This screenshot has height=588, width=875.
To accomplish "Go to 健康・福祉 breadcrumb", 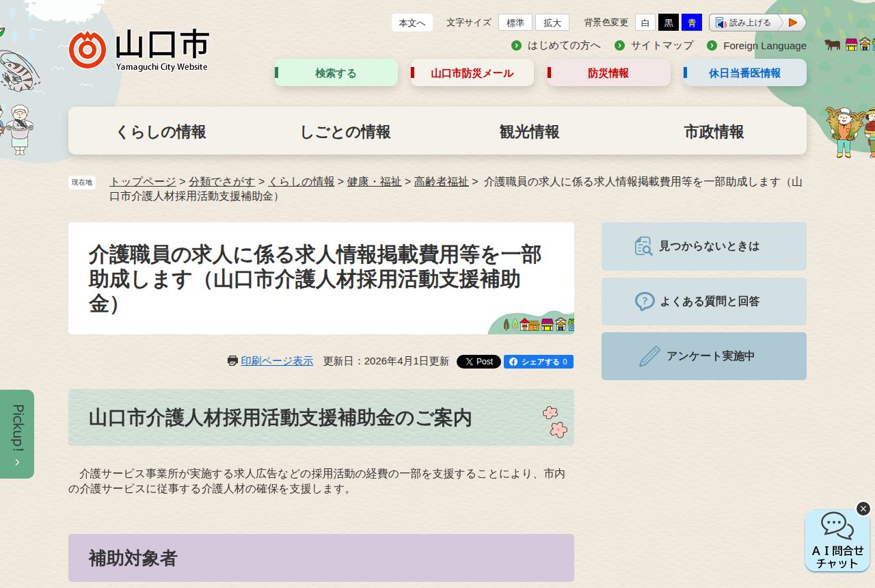I will click(374, 181).
